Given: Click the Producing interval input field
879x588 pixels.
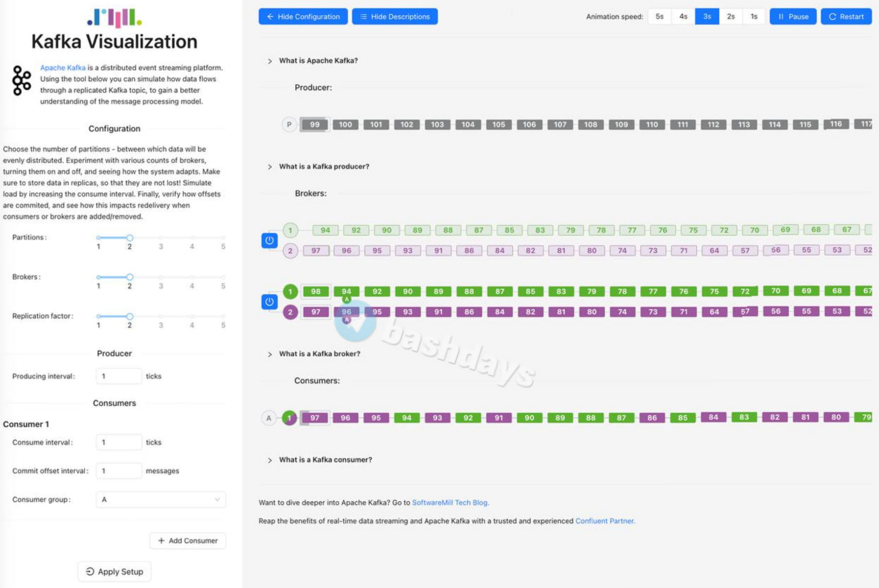Looking at the screenshot, I should pos(118,376).
